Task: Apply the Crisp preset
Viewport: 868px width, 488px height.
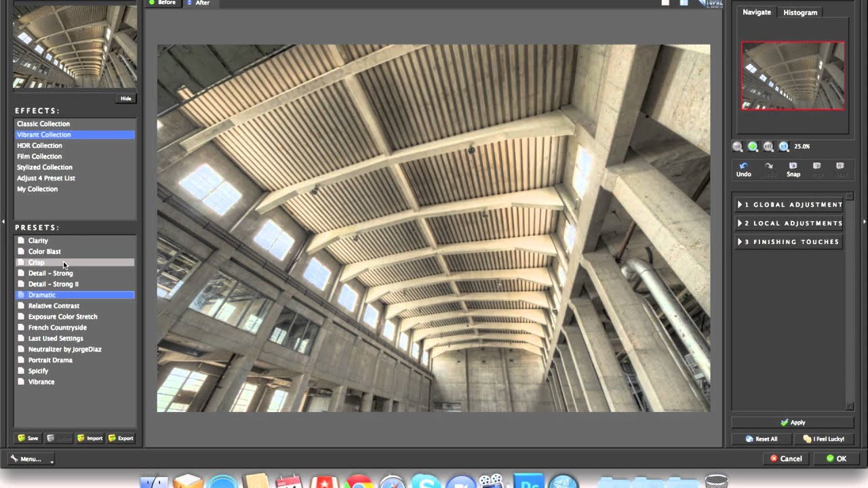Action: (75, 262)
